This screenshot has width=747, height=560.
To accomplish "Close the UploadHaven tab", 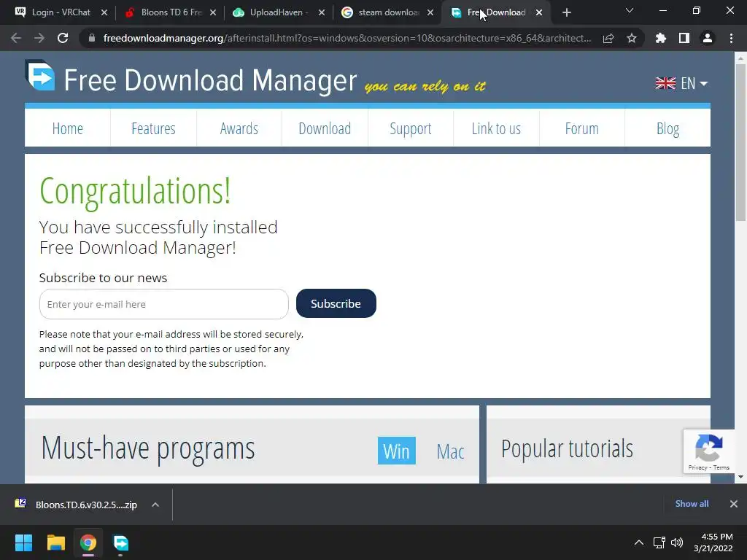I will click(x=322, y=12).
